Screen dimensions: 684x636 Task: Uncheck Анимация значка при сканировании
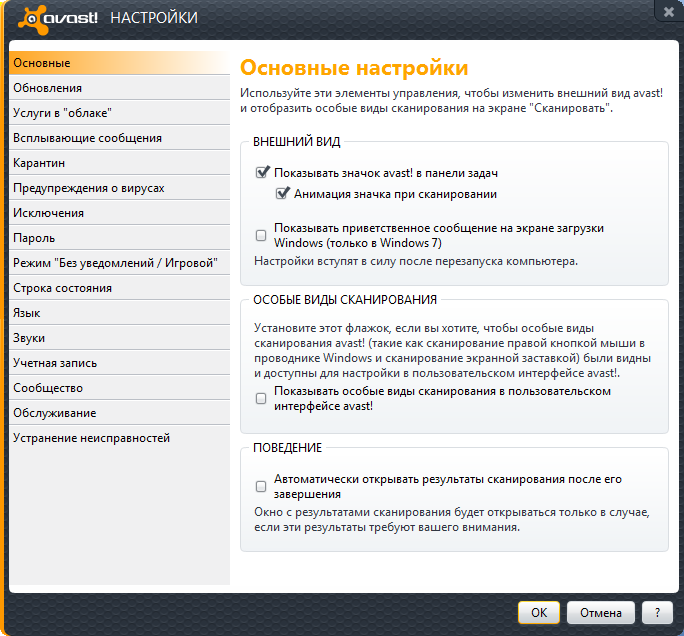tap(282, 193)
